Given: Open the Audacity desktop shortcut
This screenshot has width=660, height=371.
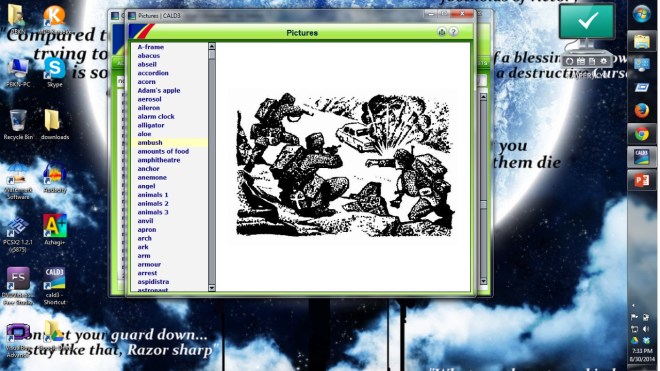Looking at the screenshot, I should pos(54,179).
